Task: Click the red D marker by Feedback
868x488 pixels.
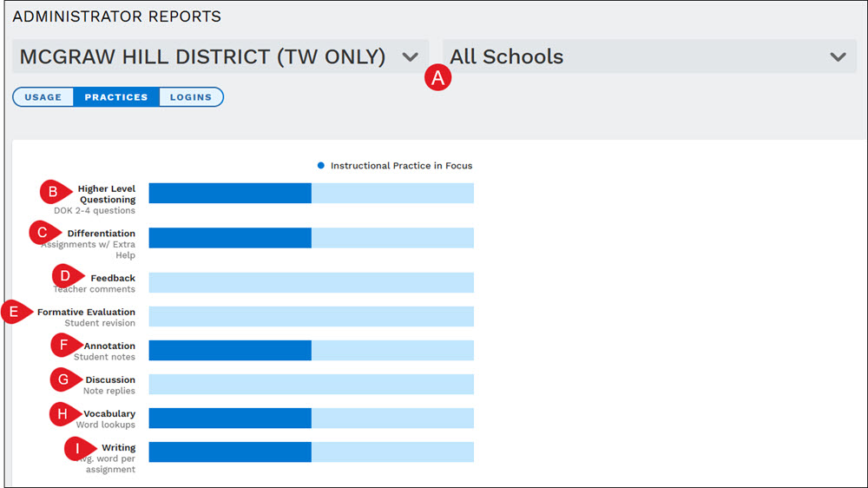Action: 68,276
